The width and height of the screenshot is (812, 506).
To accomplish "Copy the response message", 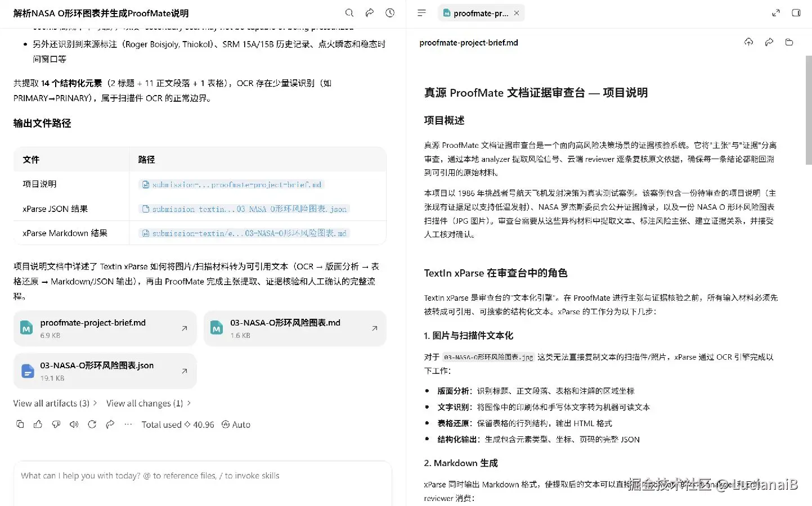I will pos(20,424).
